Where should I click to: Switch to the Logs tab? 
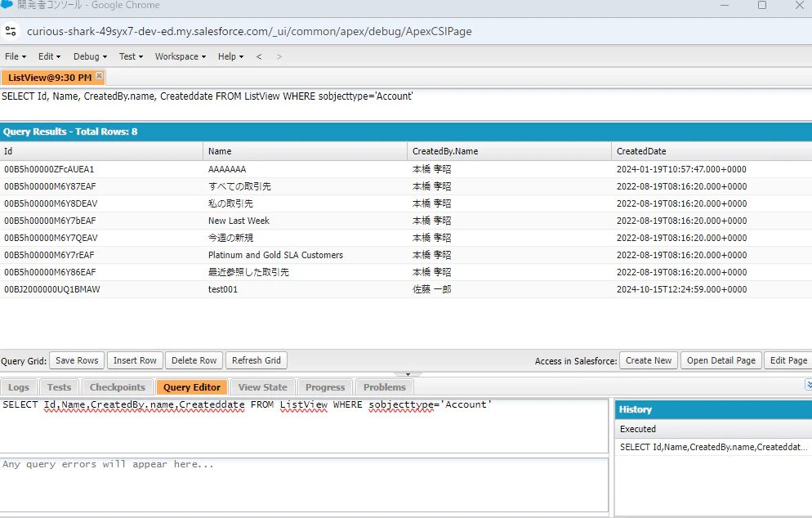[x=19, y=387]
